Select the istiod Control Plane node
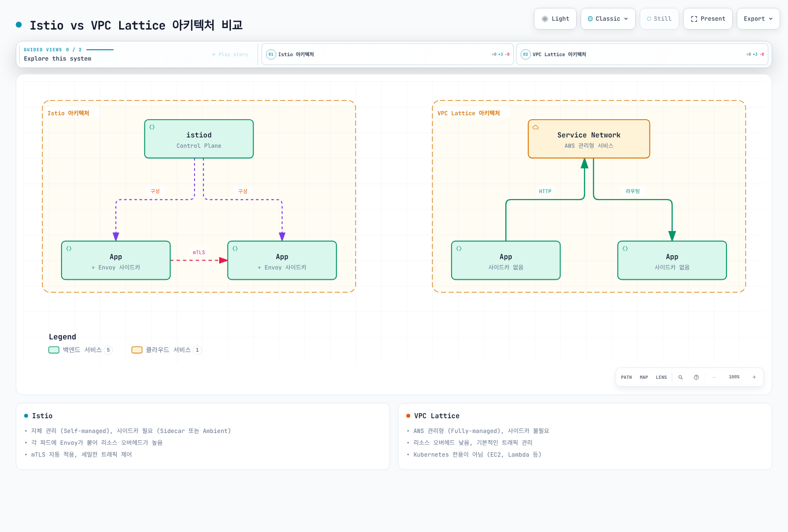The width and height of the screenshot is (788, 532). point(199,139)
